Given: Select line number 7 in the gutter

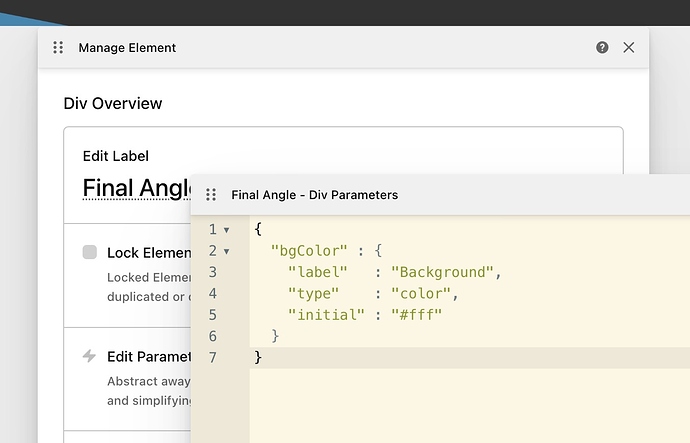Looking at the screenshot, I should [212, 357].
